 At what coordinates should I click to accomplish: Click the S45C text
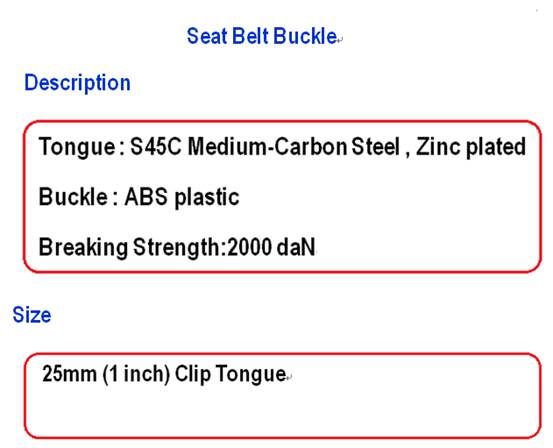pyautogui.click(x=156, y=146)
